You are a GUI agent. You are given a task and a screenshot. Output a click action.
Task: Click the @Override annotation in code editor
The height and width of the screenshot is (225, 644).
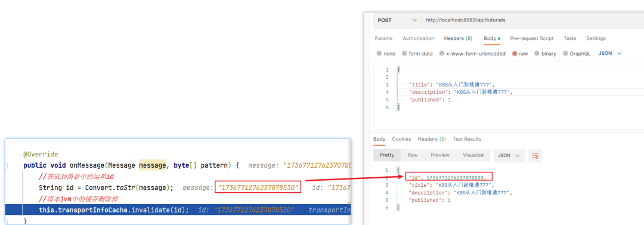(x=41, y=155)
